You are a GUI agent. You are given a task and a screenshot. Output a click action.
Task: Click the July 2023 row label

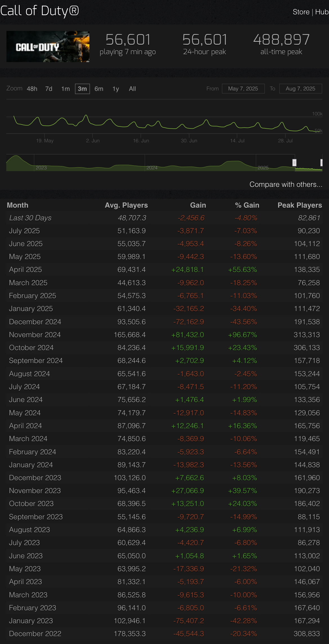[24, 543]
